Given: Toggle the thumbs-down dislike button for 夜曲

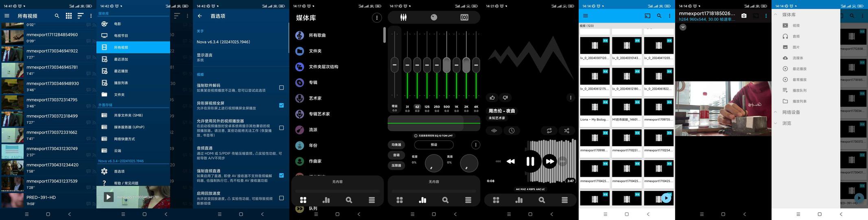Looking at the screenshot, I should coord(505,98).
